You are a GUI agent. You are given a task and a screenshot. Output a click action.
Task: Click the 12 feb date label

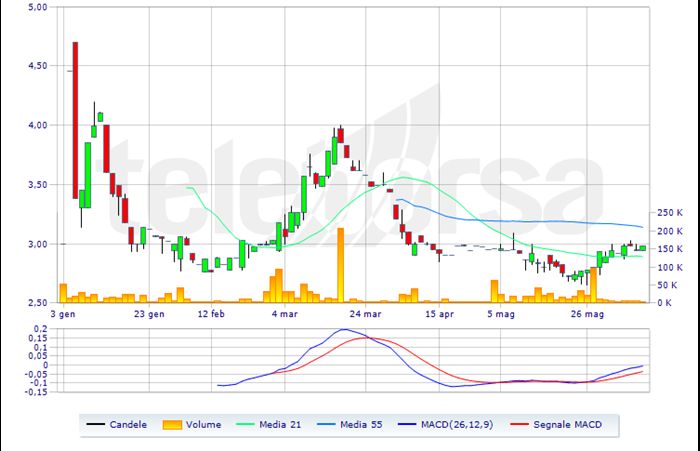click(x=211, y=314)
